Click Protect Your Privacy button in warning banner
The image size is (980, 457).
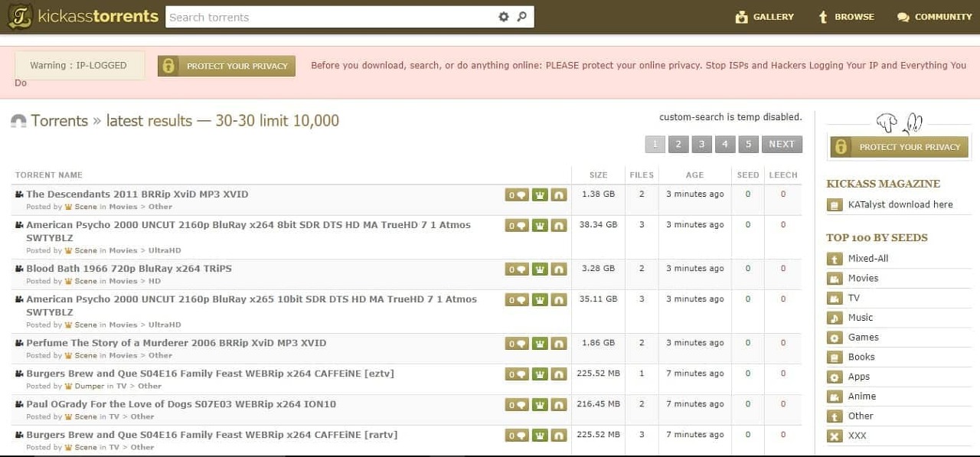(227, 66)
